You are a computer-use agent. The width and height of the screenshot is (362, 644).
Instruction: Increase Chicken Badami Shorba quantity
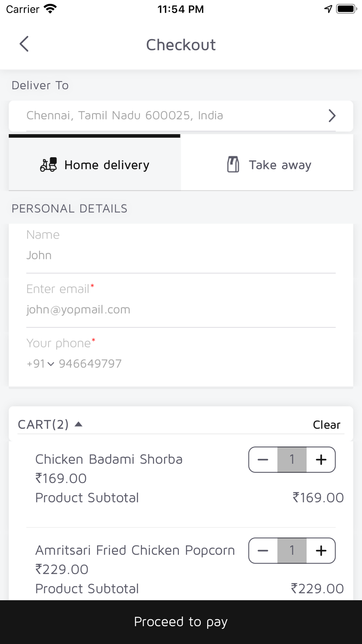[x=321, y=460]
